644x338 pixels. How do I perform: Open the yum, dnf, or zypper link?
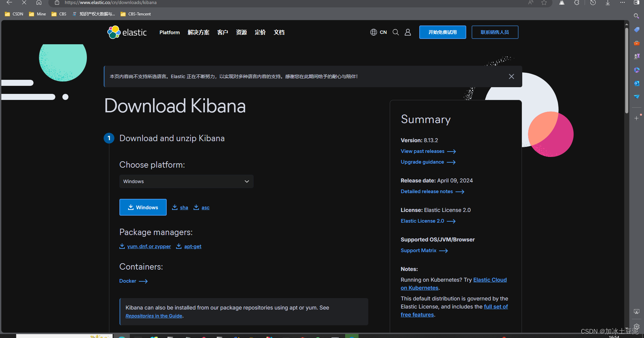[x=149, y=246]
